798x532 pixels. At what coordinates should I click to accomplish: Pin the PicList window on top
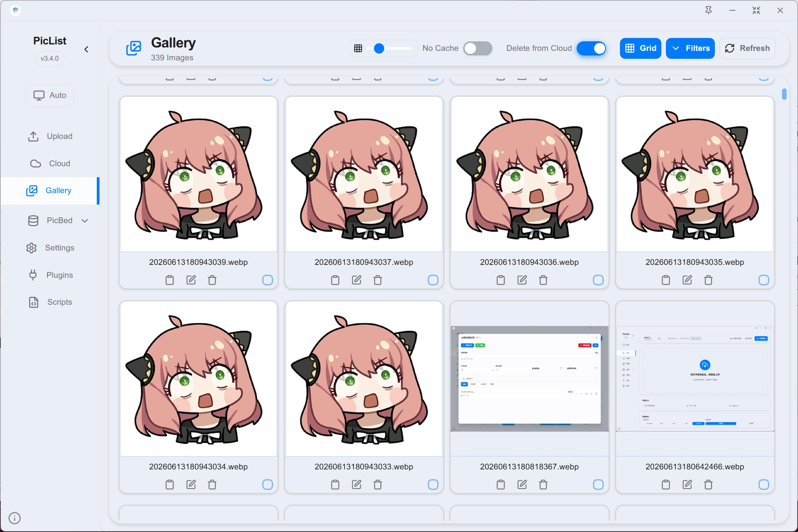[708, 11]
